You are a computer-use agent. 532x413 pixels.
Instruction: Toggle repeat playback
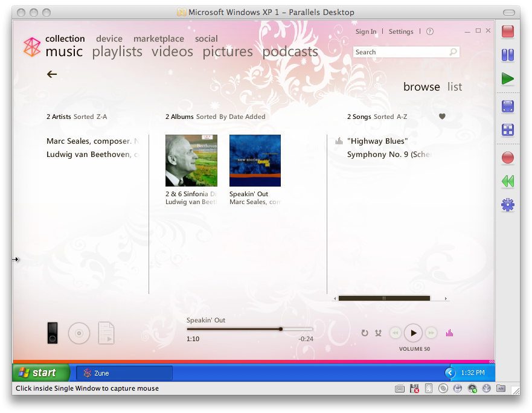pyautogui.click(x=365, y=333)
